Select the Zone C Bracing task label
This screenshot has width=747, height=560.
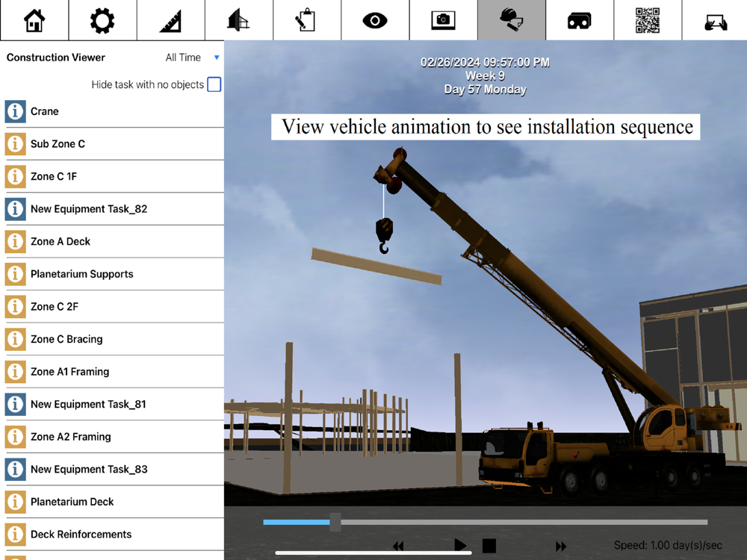tap(66, 339)
